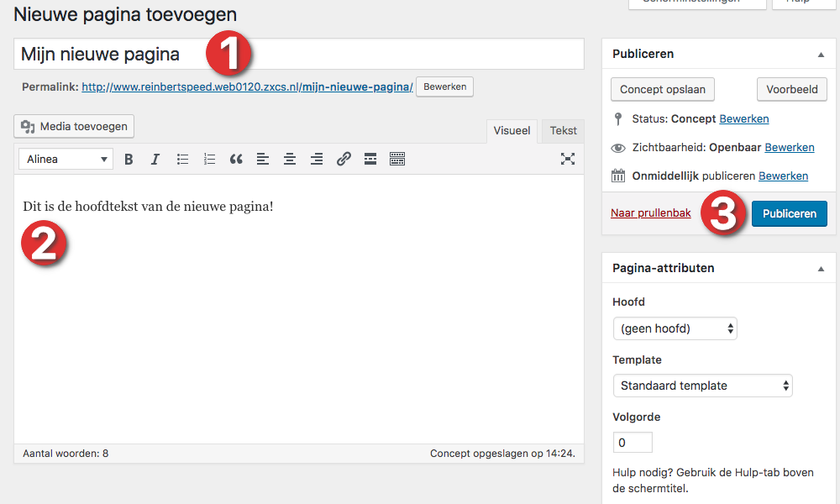
Task: Apply italic formatting in toolbar
Action: coord(155,159)
